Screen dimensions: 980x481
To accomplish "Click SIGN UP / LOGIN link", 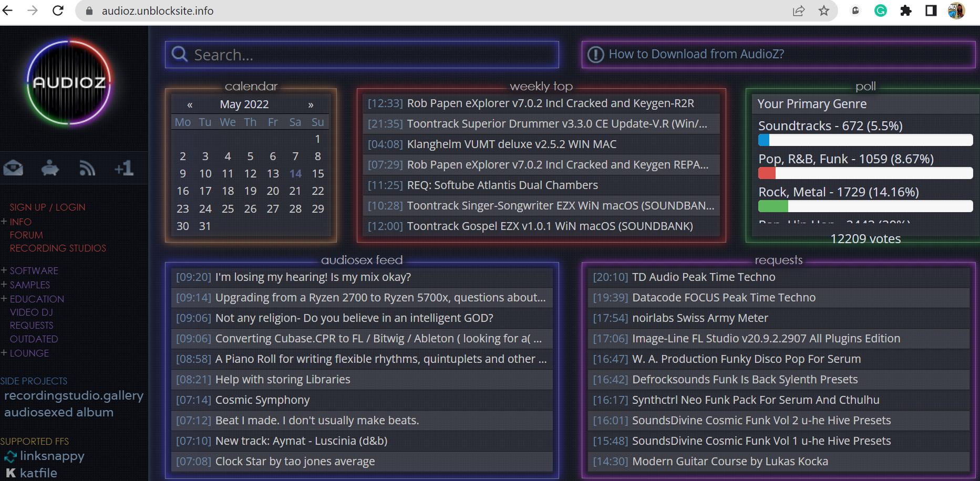I will (x=47, y=207).
